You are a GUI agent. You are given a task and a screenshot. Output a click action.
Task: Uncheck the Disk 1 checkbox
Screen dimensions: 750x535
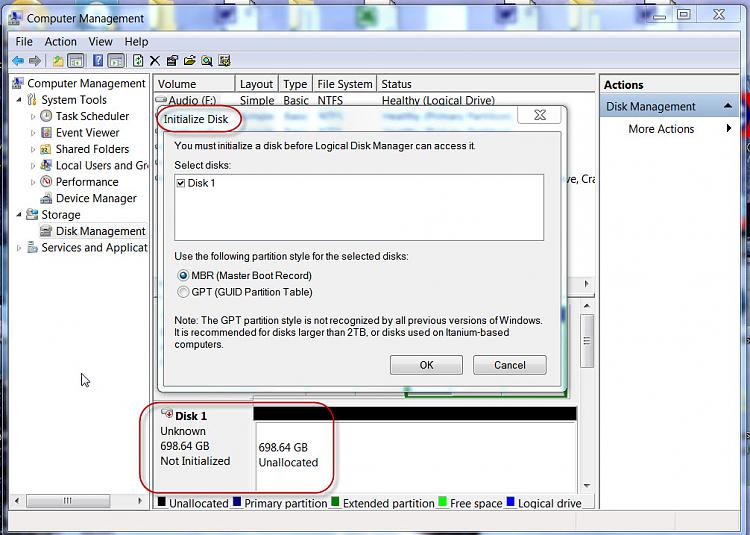(181, 183)
